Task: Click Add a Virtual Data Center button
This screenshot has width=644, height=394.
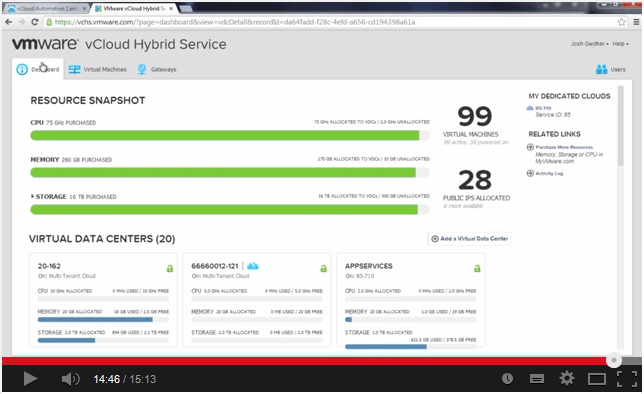Action: click(x=469, y=239)
